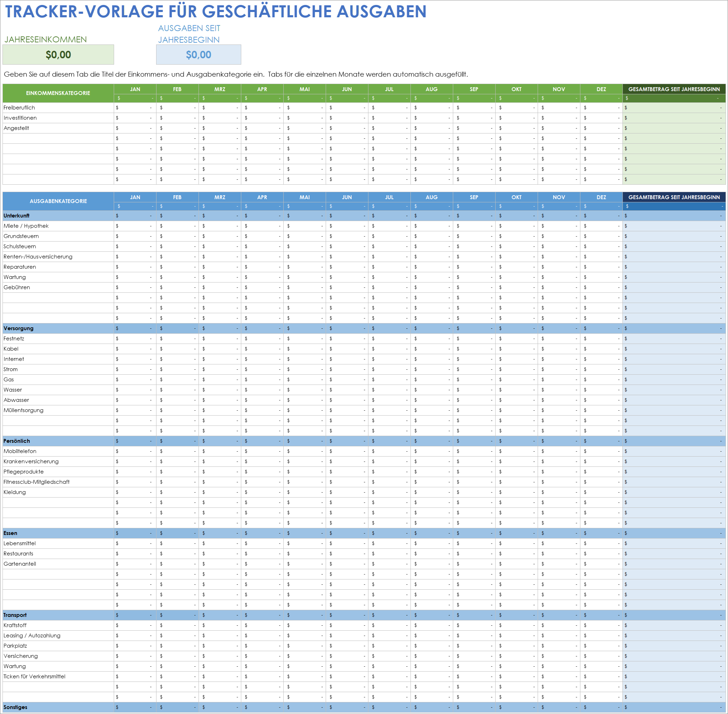The height and width of the screenshot is (714, 728).
Task: Click the NOV column header in the expense table
Action: [x=559, y=197]
